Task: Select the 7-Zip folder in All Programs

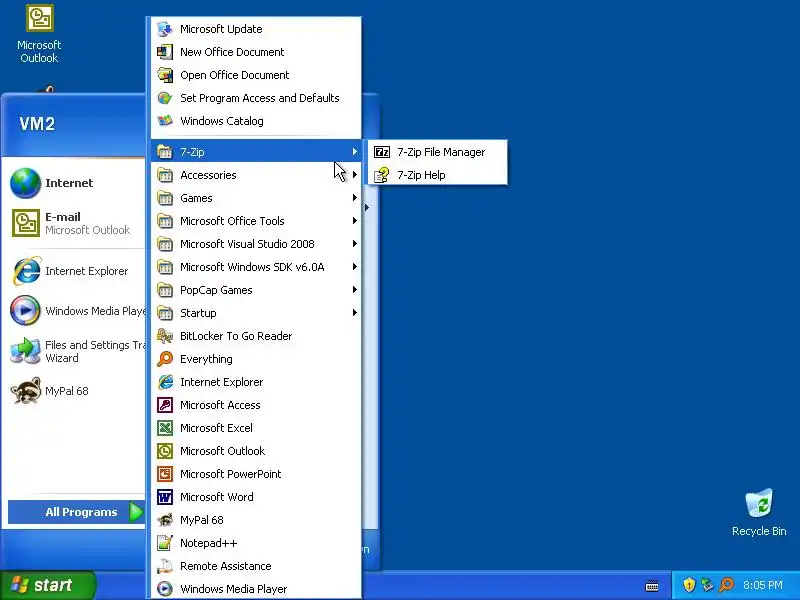Action: click(x=256, y=152)
